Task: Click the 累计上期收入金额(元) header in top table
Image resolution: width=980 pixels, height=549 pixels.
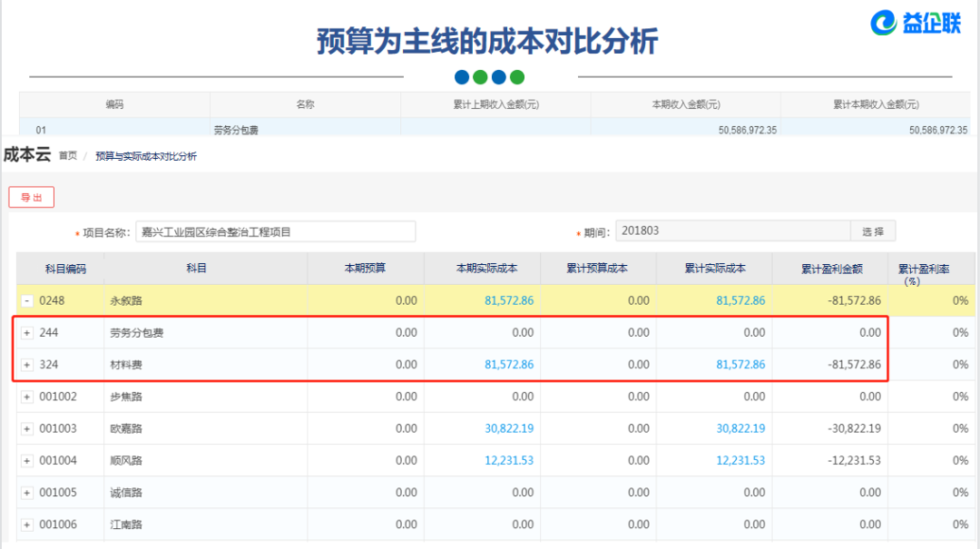Action: tap(496, 104)
